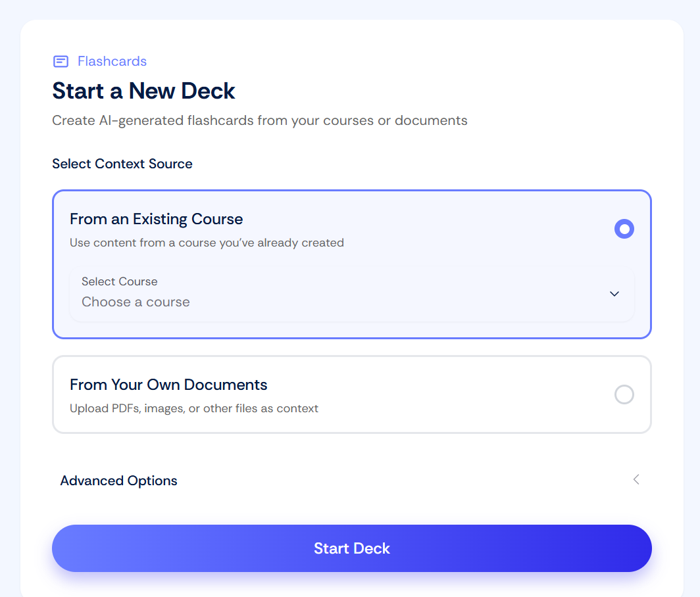Click the 'Create AI-generated flashcards' subtitle
The image size is (700, 597).
[260, 120]
